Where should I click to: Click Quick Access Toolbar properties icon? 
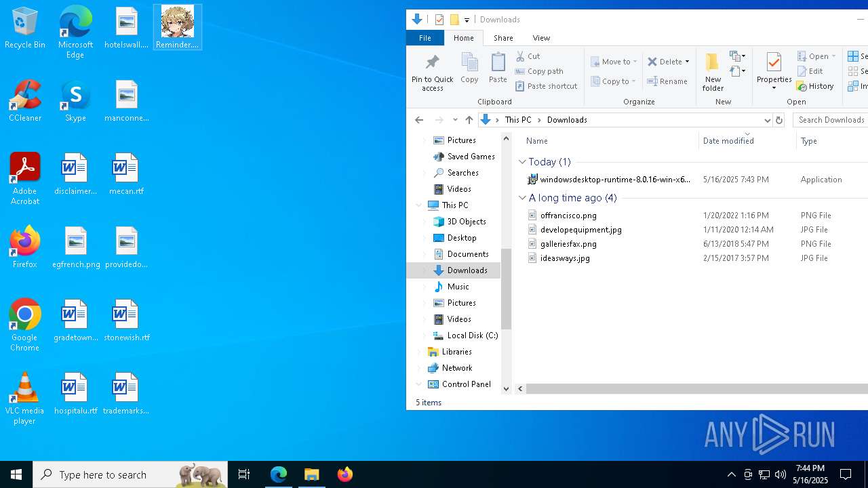coord(439,20)
